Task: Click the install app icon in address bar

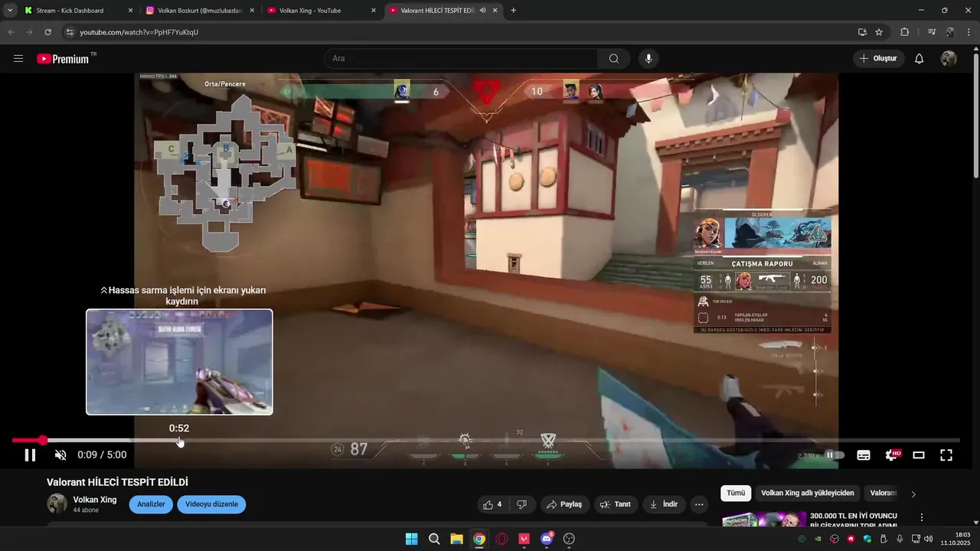Action: (x=863, y=32)
